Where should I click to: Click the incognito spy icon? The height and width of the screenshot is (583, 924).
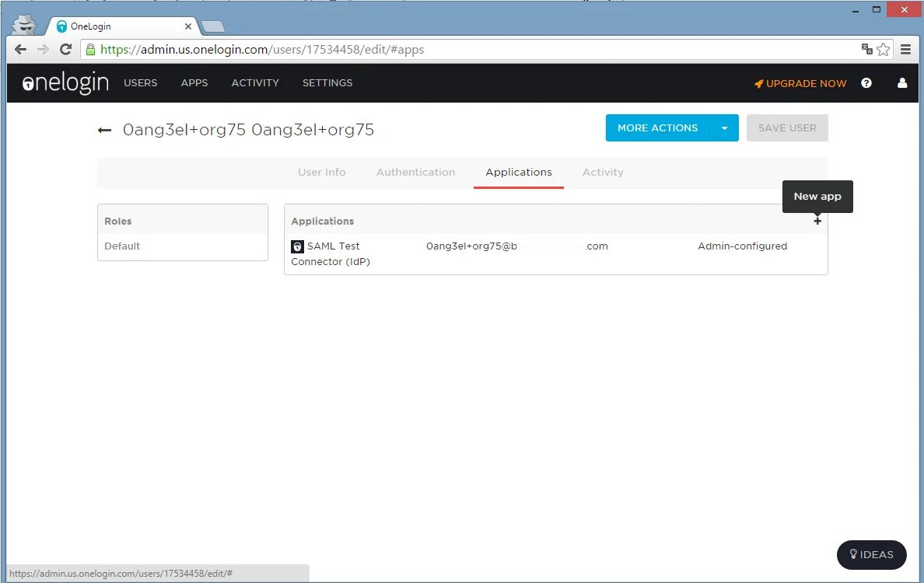pyautogui.click(x=25, y=26)
